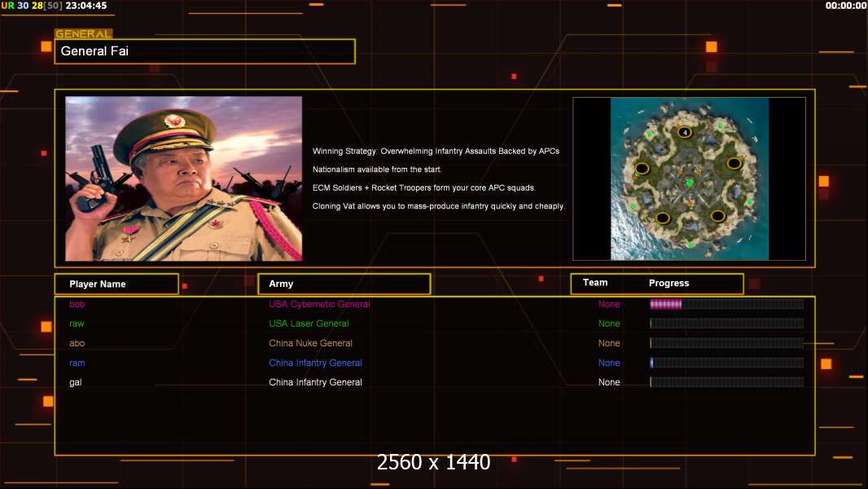Pick the bottom-left start position marker
Viewport: 868px width, 489px height.
[663, 218]
